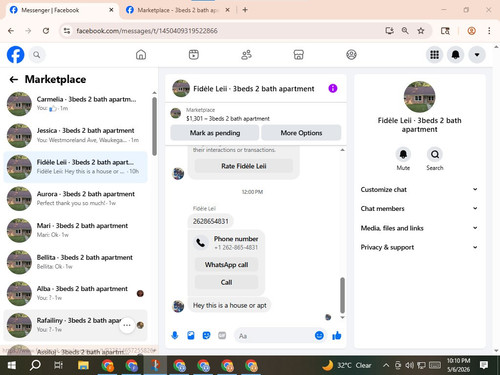Expand Media, files and links section
The image size is (500, 375).
click(419, 228)
